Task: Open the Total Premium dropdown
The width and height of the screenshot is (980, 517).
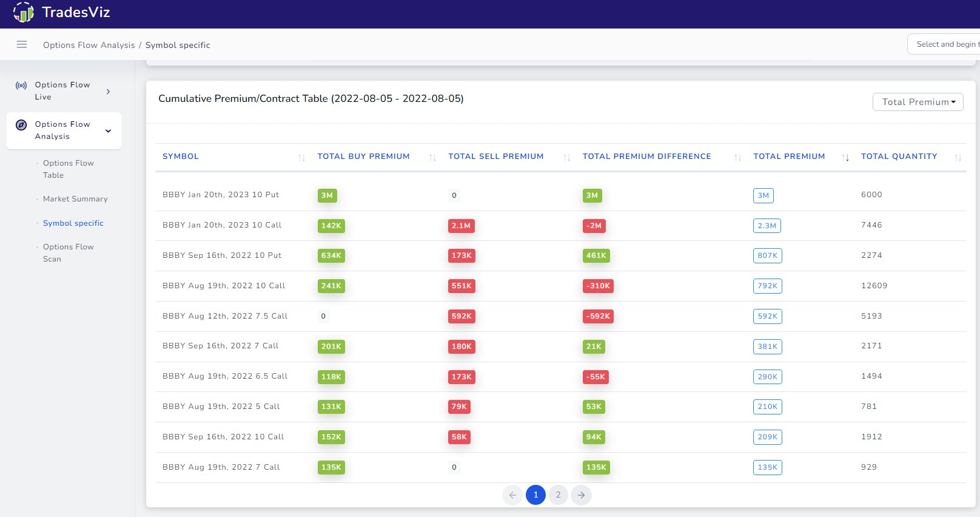Action: [918, 102]
